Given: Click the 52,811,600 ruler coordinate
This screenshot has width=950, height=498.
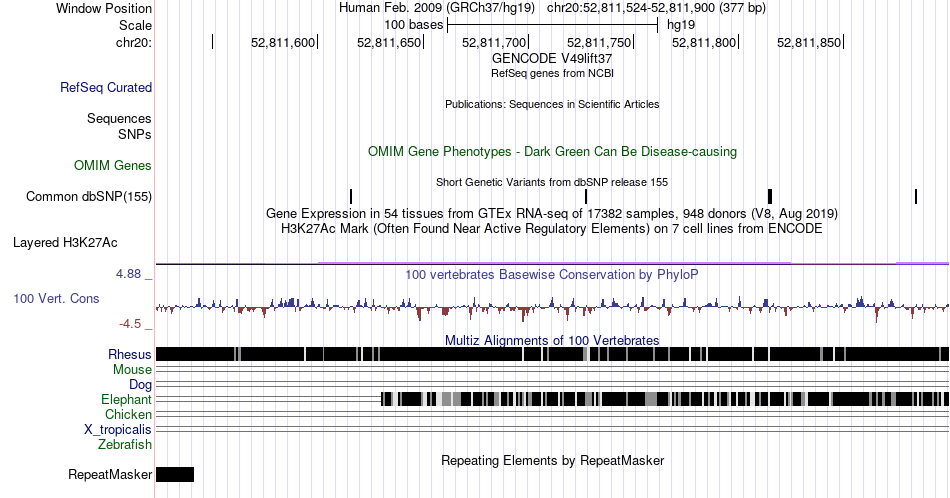Looking at the screenshot, I should point(283,42).
